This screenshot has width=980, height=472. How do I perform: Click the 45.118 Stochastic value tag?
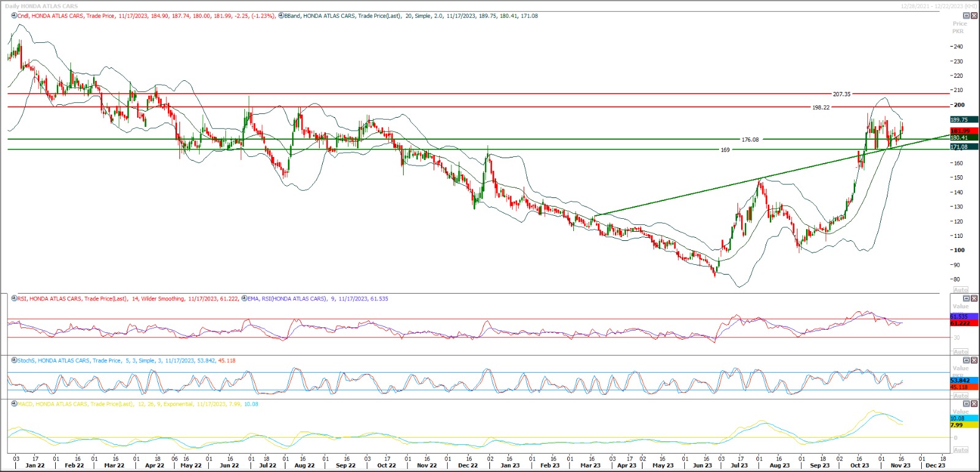click(964, 387)
